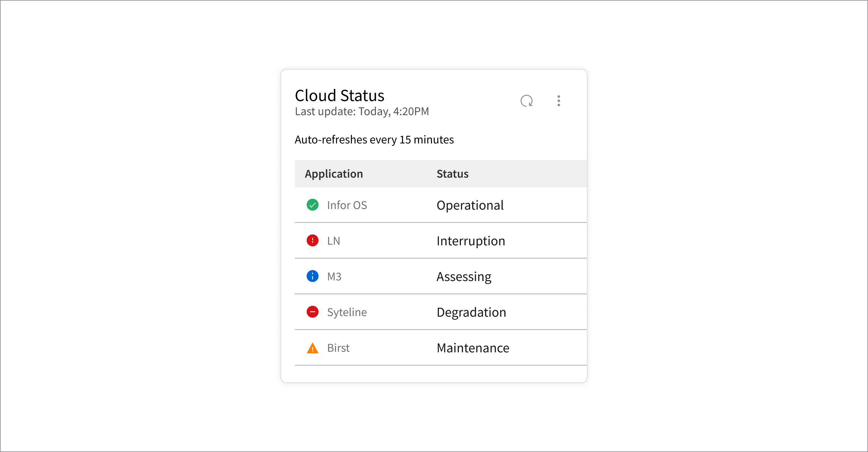
Task: Click the red alert icon for LN
Action: click(x=312, y=241)
